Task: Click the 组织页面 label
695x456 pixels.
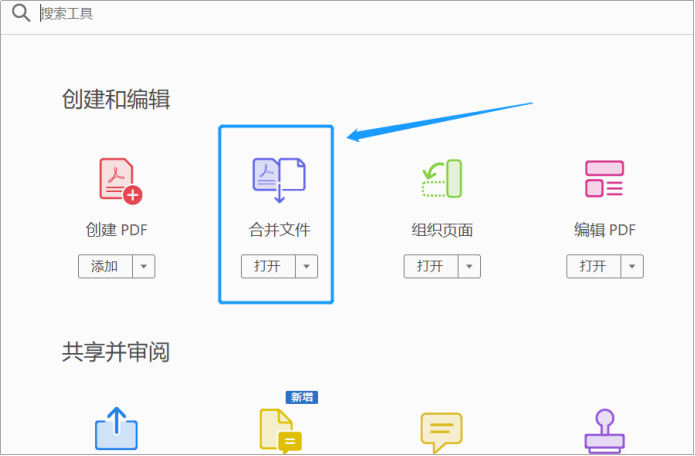Action: (x=442, y=230)
